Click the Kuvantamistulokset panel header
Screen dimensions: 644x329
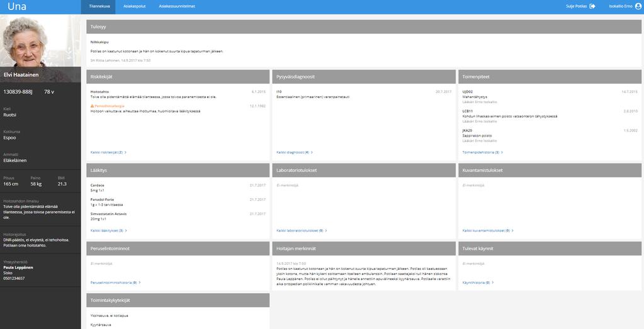(x=550, y=170)
